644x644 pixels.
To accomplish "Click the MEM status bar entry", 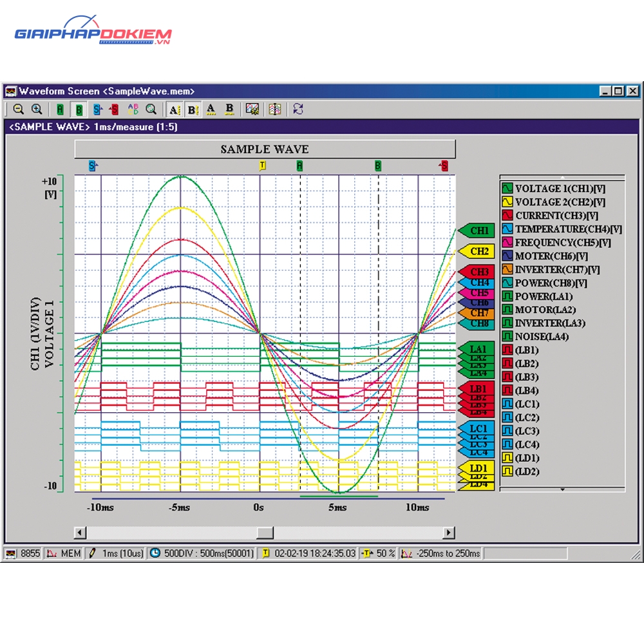I will click(64, 554).
